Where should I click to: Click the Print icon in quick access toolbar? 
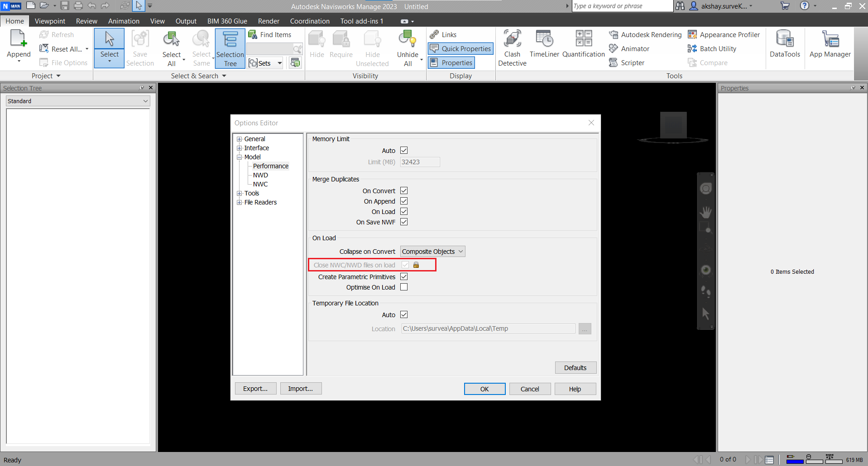78,6
